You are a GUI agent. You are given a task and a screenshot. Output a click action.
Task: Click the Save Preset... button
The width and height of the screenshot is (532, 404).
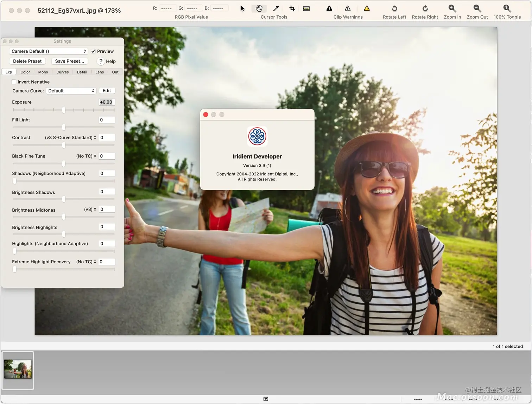pos(70,61)
